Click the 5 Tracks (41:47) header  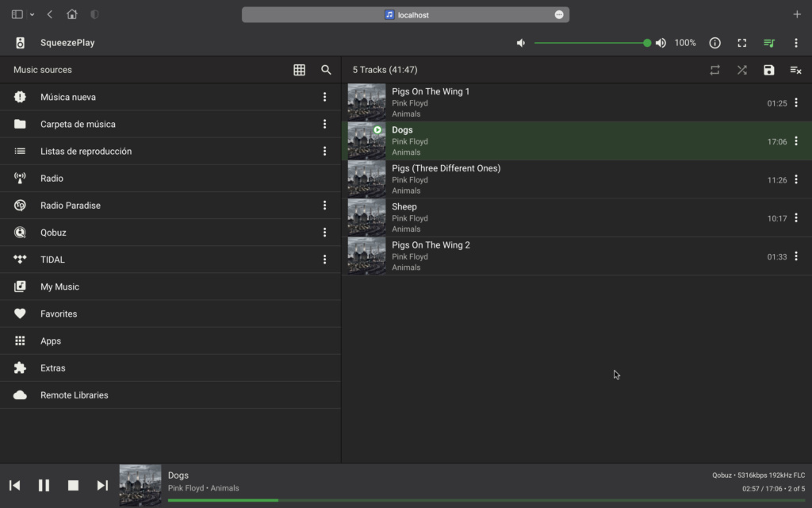point(385,70)
